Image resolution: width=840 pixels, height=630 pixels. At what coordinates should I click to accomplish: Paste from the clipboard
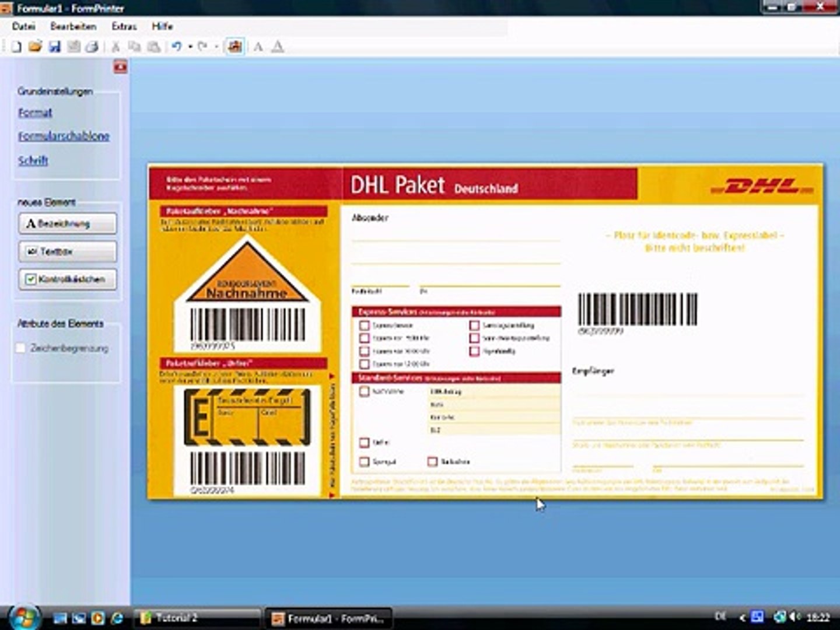click(x=153, y=47)
